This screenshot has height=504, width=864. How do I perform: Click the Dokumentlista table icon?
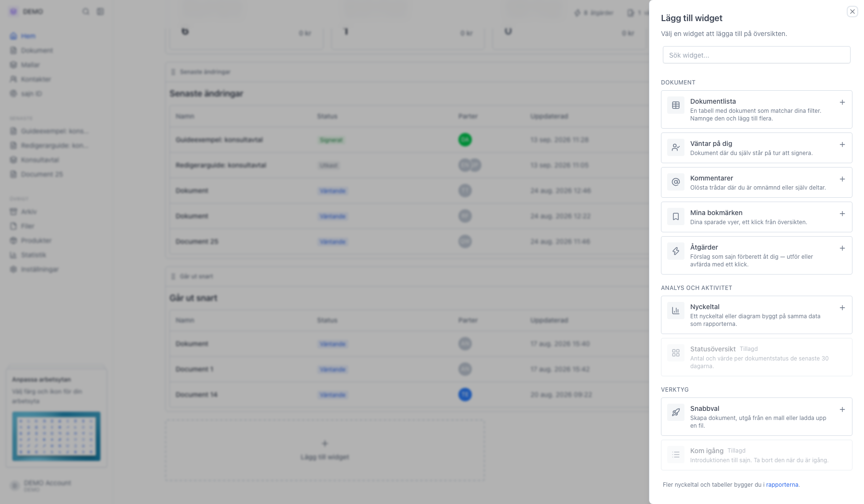click(x=676, y=105)
